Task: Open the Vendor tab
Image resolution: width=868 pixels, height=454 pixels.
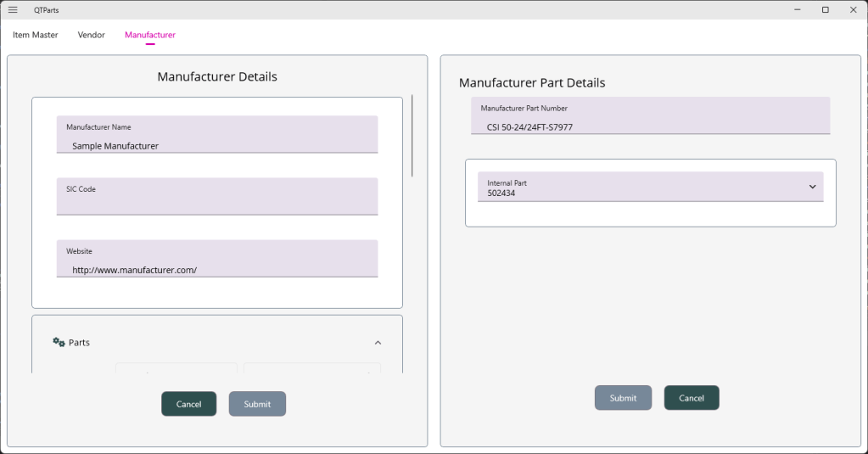Action: (92, 35)
